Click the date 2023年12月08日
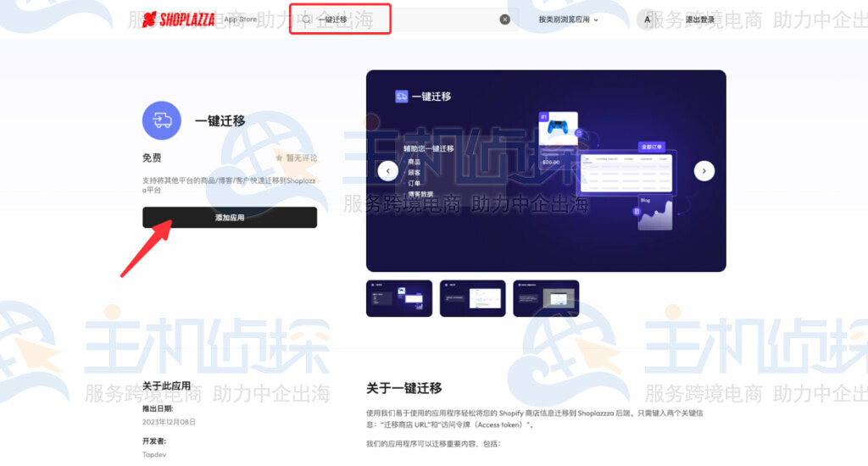 [169, 422]
